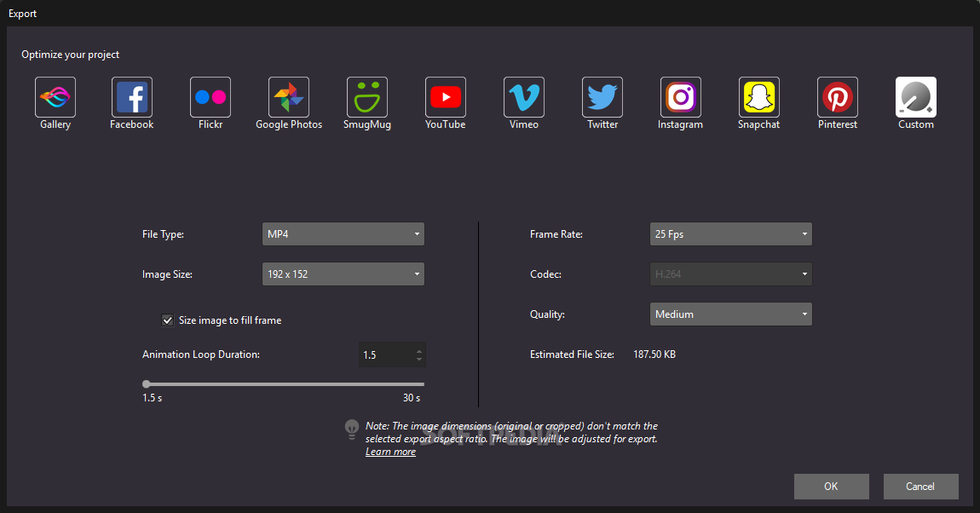Pick the Flickr export preset
980x513 pixels.
click(210, 97)
